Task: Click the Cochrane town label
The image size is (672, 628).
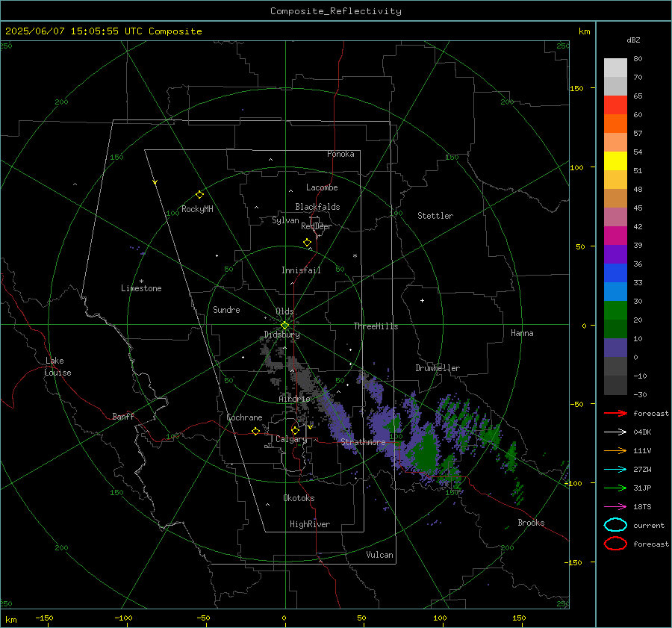Action: tap(244, 417)
